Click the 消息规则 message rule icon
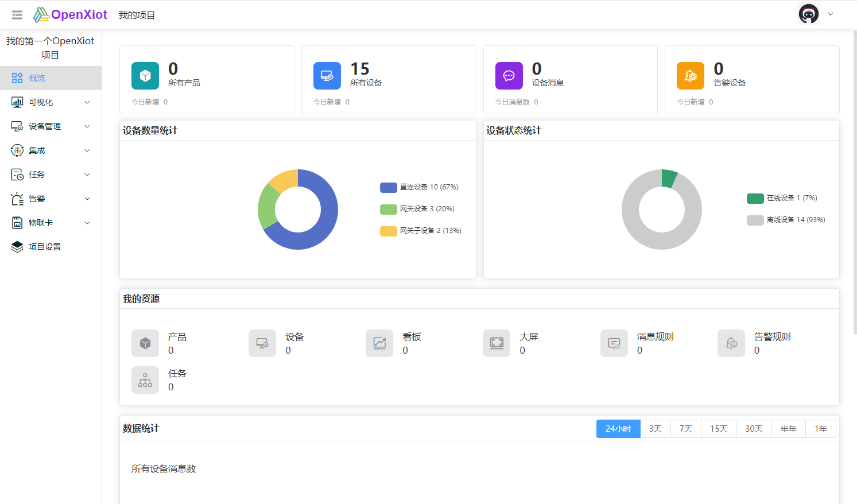Image resolution: width=857 pixels, height=504 pixels. pos(614,343)
